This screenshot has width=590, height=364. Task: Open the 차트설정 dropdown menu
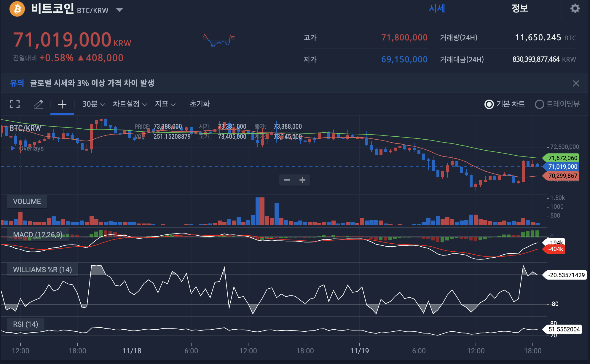click(130, 104)
